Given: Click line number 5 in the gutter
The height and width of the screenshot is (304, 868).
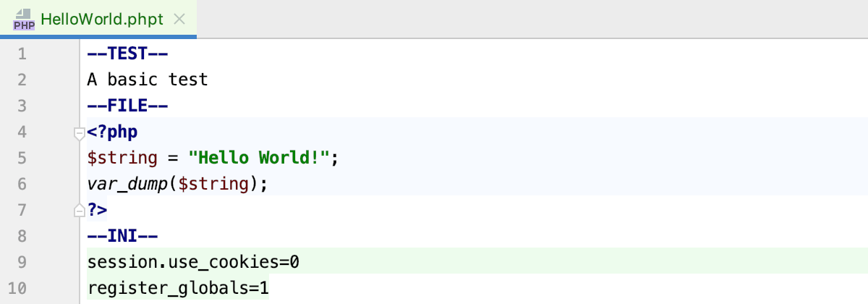Looking at the screenshot, I should pyautogui.click(x=20, y=158).
